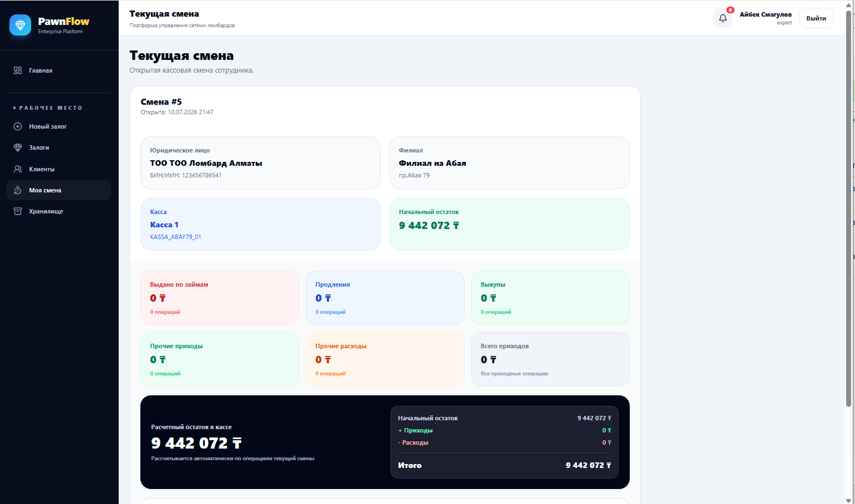The width and height of the screenshot is (855, 504).
Task: Click the Моя смена clock icon
Action: coord(18,190)
